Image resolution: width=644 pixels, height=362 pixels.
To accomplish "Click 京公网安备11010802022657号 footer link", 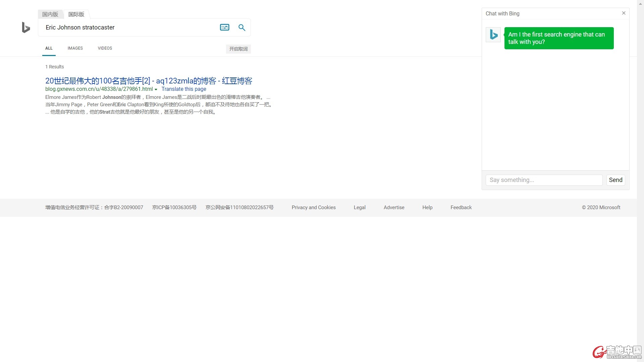I will pyautogui.click(x=239, y=207).
